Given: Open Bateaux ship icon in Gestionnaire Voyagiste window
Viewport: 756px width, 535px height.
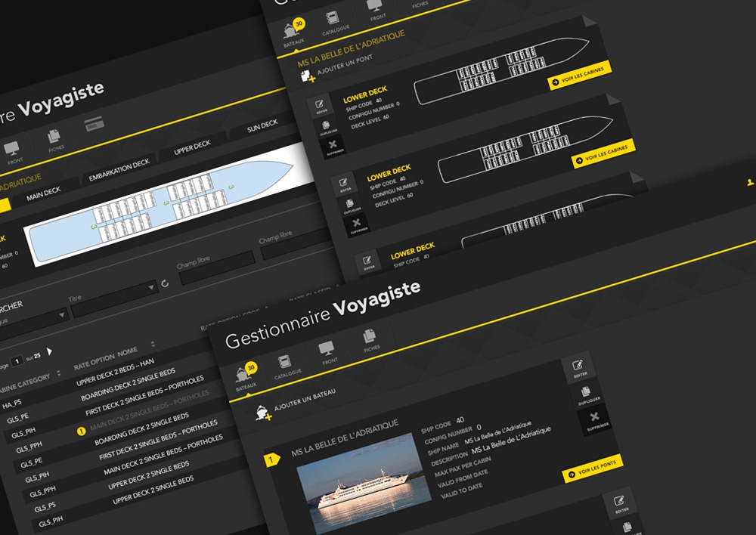Looking at the screenshot, I should pos(243,375).
